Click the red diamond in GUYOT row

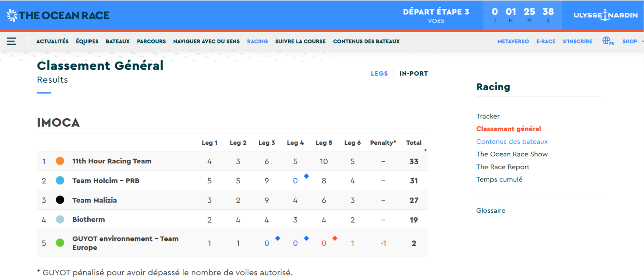click(x=335, y=238)
